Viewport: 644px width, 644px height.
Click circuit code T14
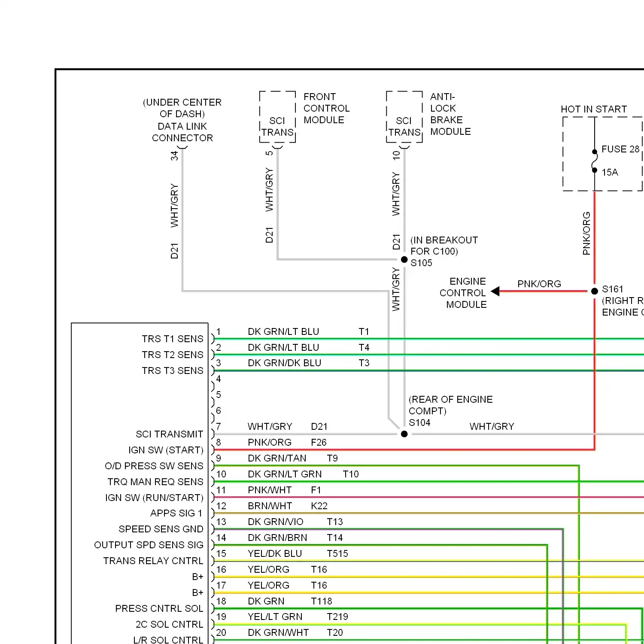click(x=335, y=538)
